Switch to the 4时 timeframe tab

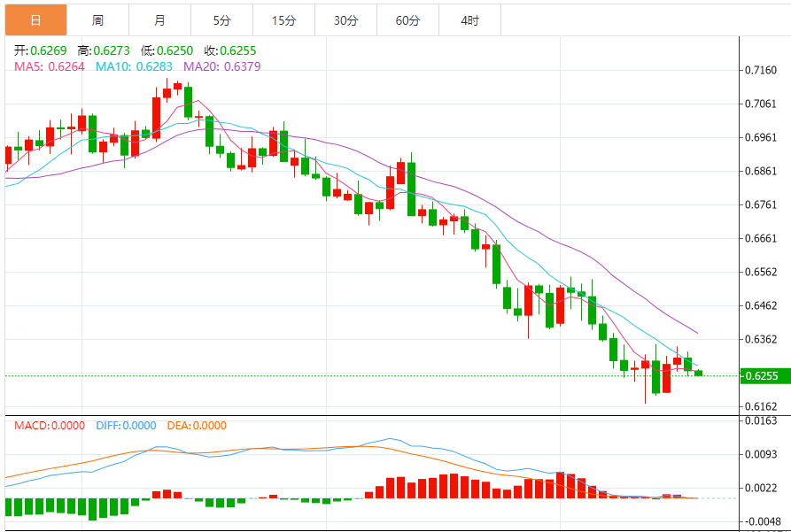coord(470,20)
